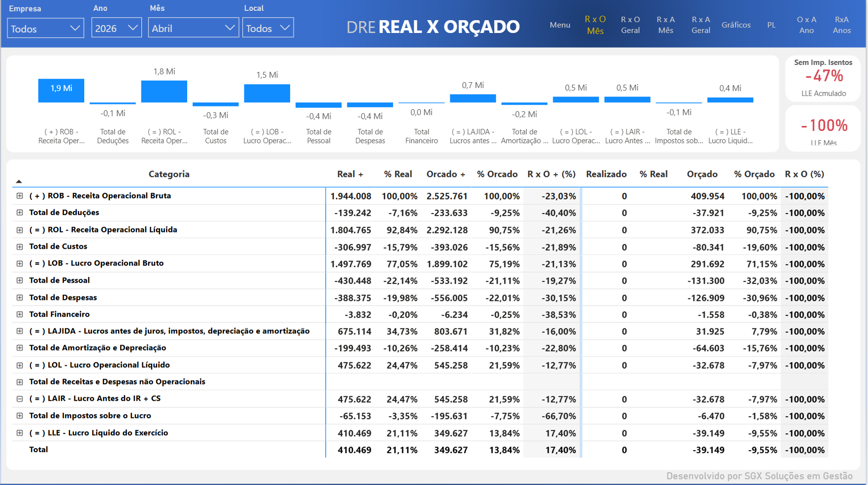Sort by R x O + (%) column header
The width and height of the screenshot is (868, 485).
tap(551, 174)
